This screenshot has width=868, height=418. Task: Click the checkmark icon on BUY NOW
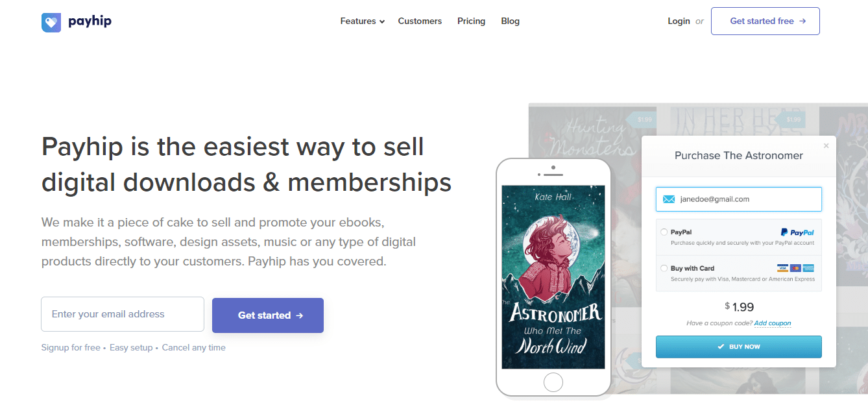[x=722, y=347]
